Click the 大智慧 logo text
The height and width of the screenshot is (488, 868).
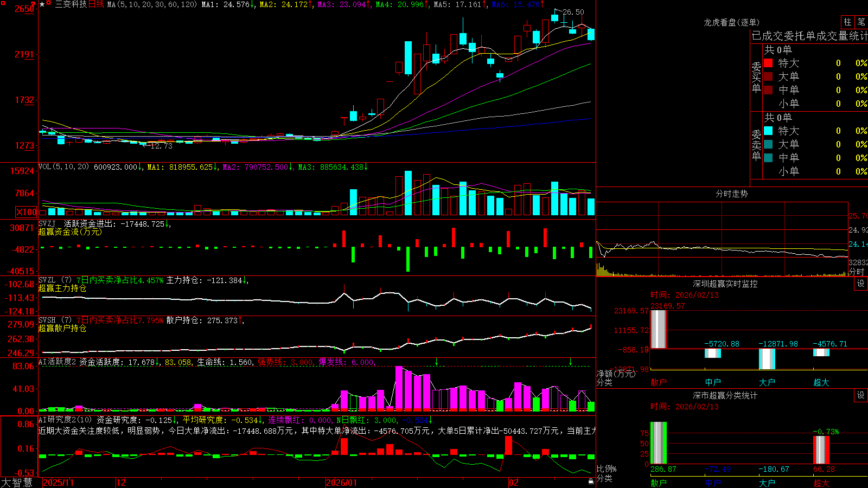pyautogui.click(x=17, y=483)
